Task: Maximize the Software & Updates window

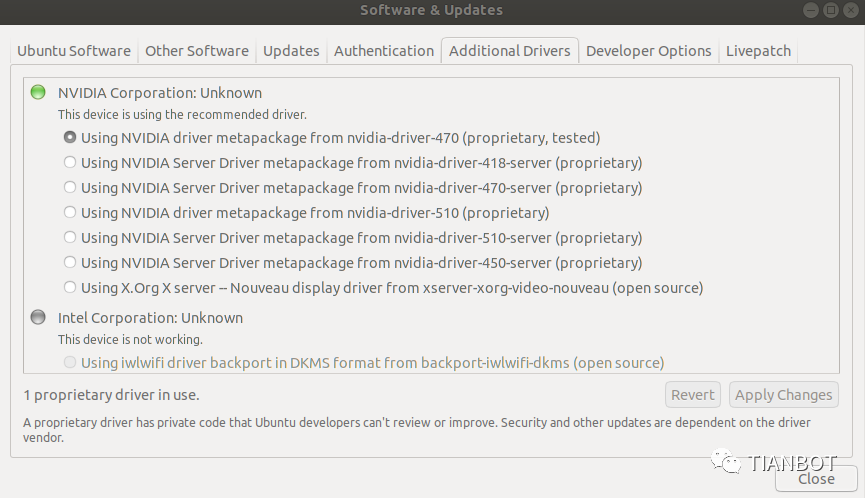Action: 831,10
